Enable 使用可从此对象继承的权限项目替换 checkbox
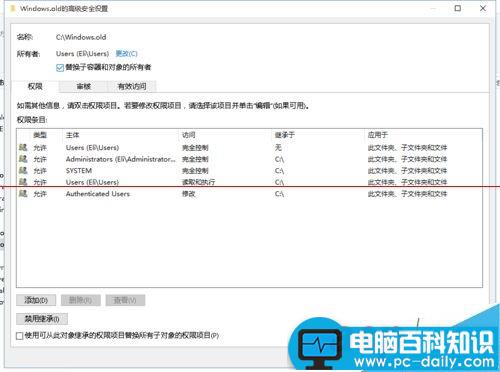The height and width of the screenshot is (372, 500). [x=20, y=336]
